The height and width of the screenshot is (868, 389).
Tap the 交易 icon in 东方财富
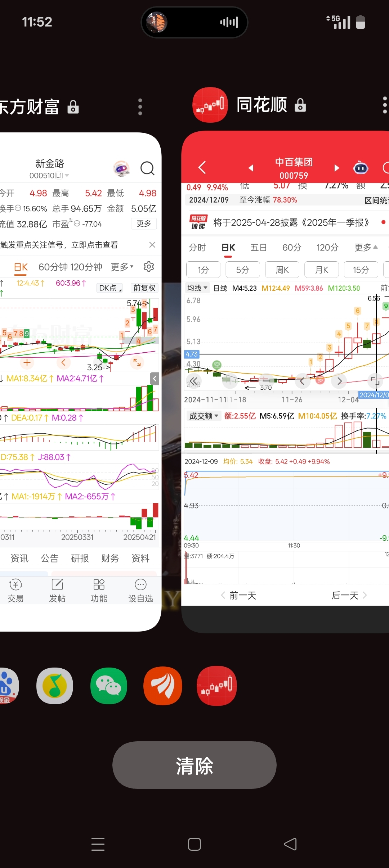(15, 591)
